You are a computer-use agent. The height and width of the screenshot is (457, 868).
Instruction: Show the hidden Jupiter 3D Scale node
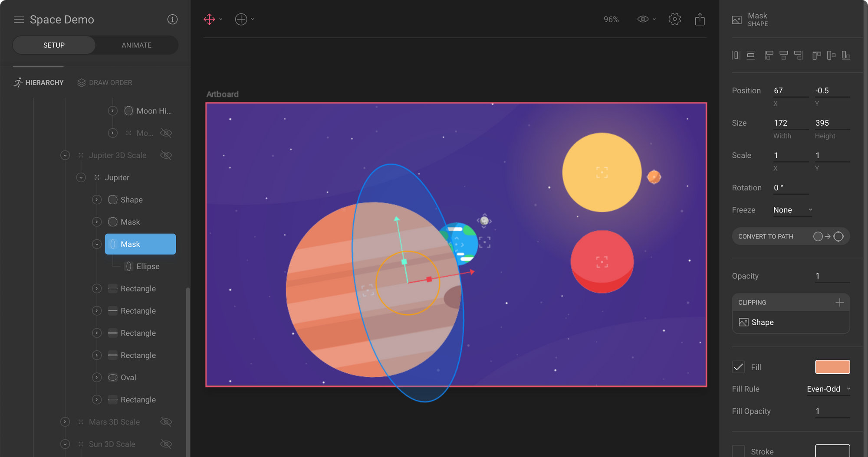(166, 155)
